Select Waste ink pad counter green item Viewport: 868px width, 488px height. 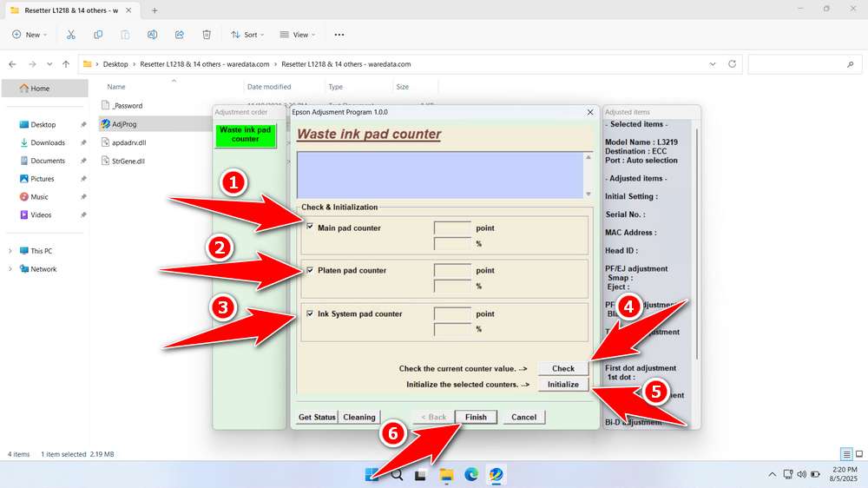(x=246, y=135)
